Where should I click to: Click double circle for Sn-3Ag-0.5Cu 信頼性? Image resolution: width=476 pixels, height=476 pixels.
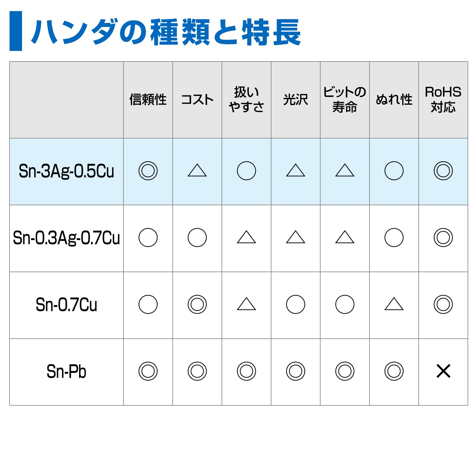click(x=148, y=171)
